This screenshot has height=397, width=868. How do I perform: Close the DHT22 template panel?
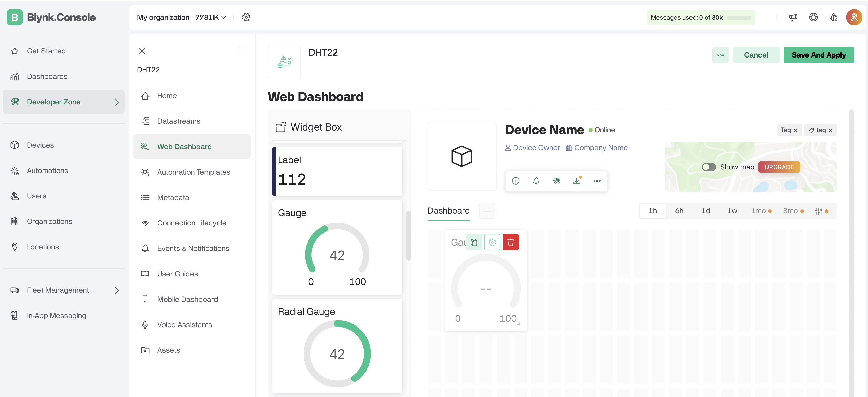[142, 51]
